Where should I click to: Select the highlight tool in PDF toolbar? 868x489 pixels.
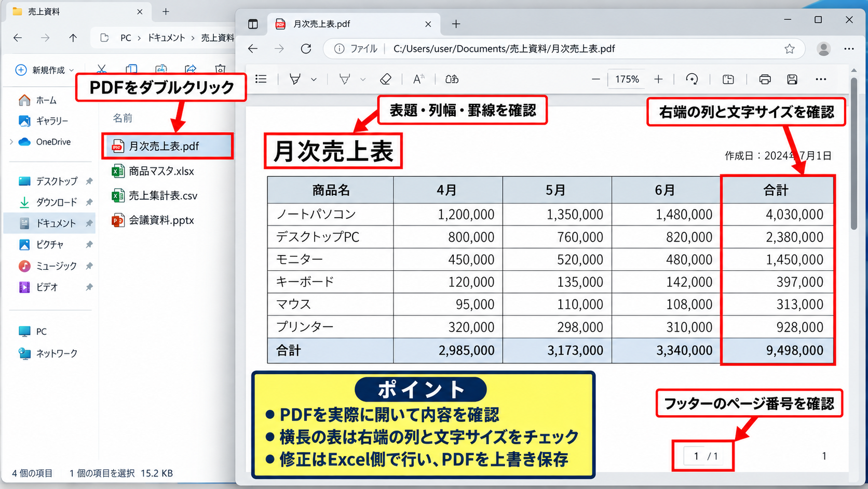344,79
